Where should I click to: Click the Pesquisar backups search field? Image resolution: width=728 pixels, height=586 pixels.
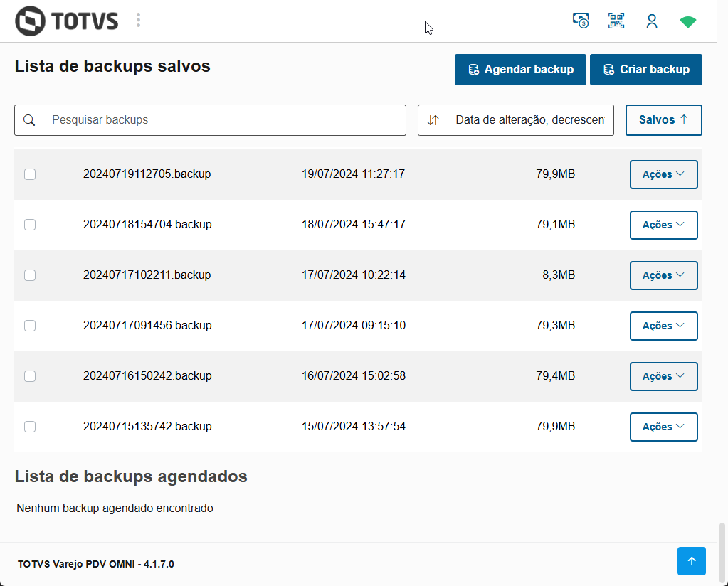pos(224,120)
